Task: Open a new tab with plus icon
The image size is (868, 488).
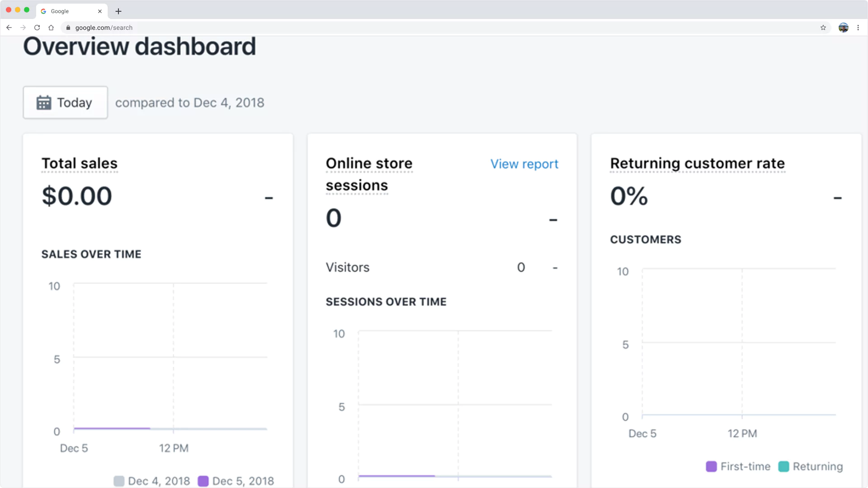Action: click(118, 11)
